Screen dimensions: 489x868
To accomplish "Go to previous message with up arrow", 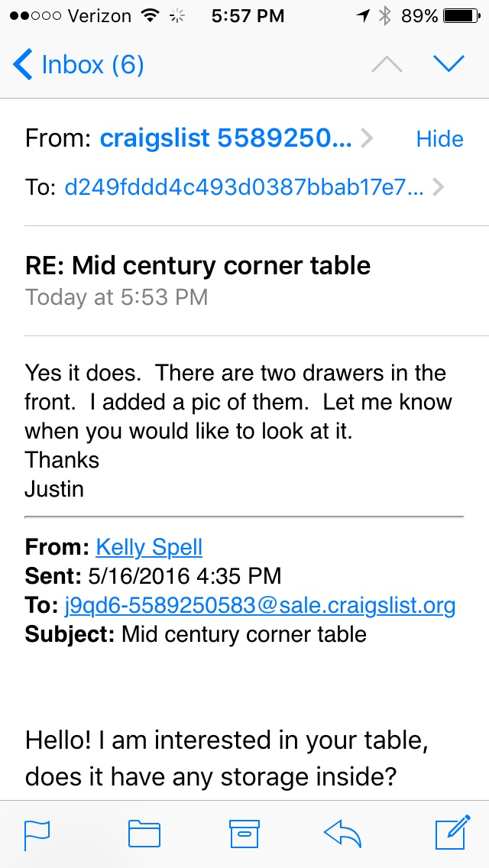I will pos(387,65).
